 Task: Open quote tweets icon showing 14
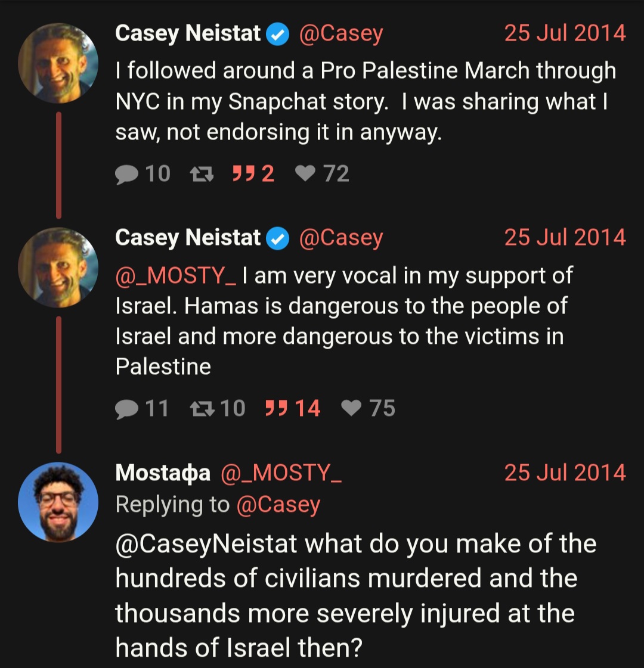276,408
